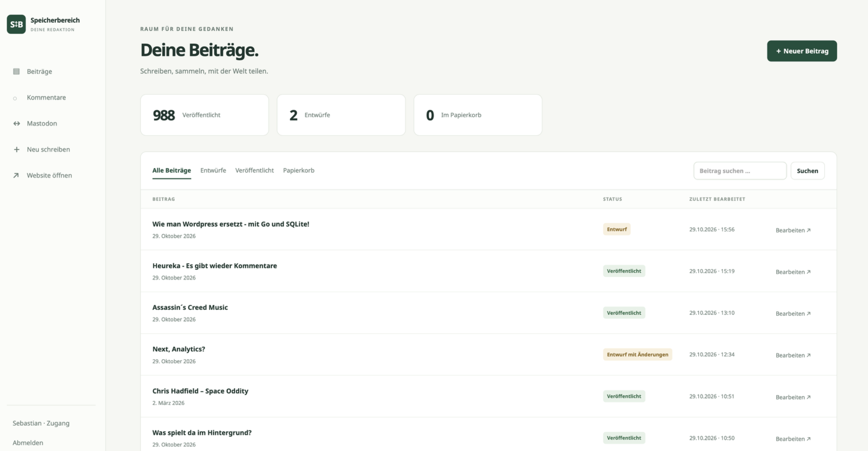Switch to the Entwürfe tab
This screenshot has width=868, height=451.
(x=213, y=170)
